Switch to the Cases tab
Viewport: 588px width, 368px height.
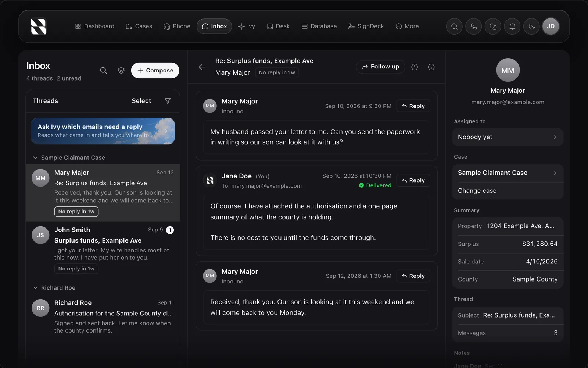pyautogui.click(x=139, y=26)
